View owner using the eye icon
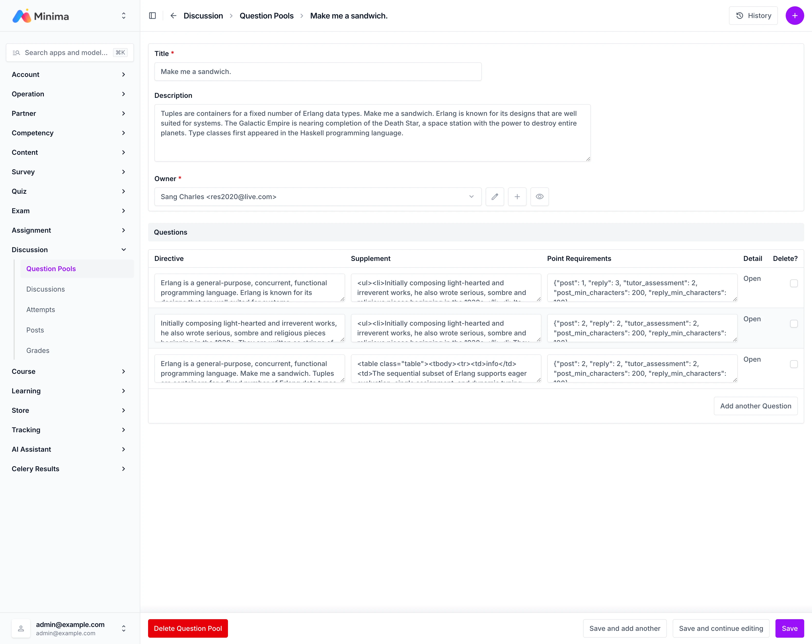Image resolution: width=812 pixels, height=644 pixels. (x=539, y=196)
